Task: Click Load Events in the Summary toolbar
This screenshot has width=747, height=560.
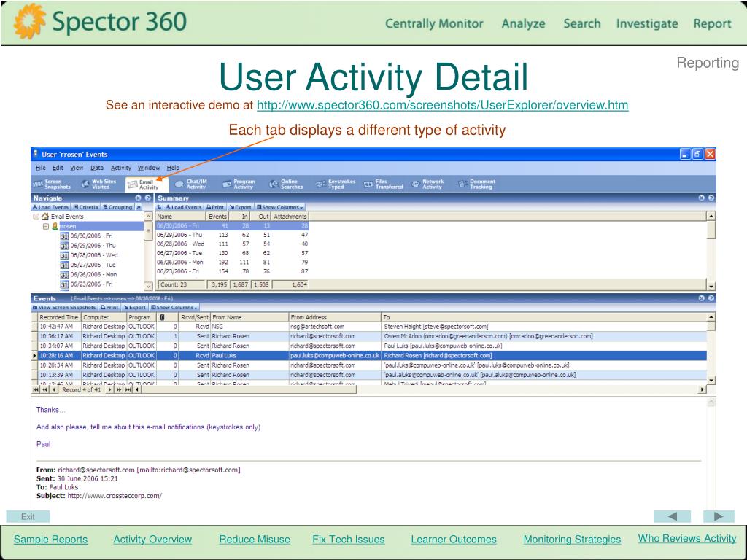Action: [x=183, y=207]
